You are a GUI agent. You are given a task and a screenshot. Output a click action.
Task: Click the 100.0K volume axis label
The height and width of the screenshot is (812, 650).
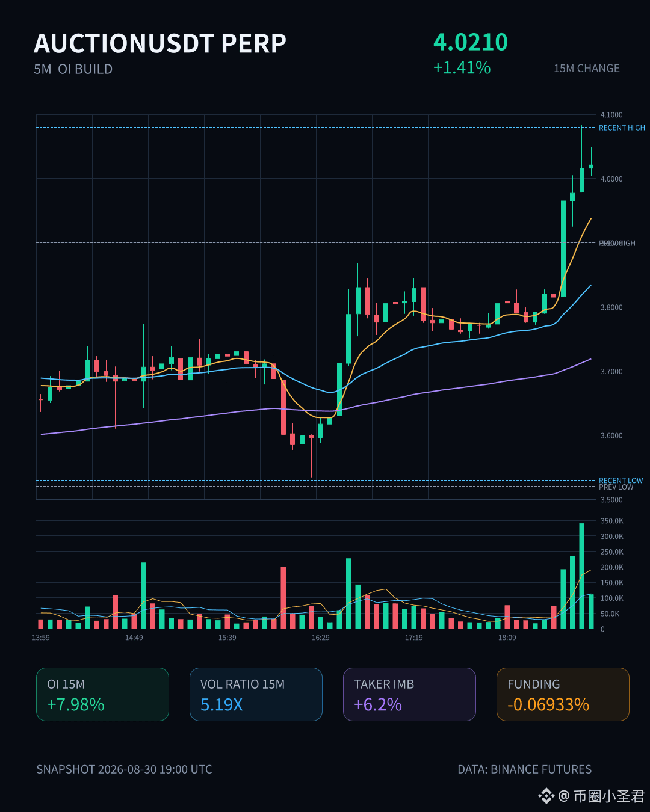click(x=612, y=598)
